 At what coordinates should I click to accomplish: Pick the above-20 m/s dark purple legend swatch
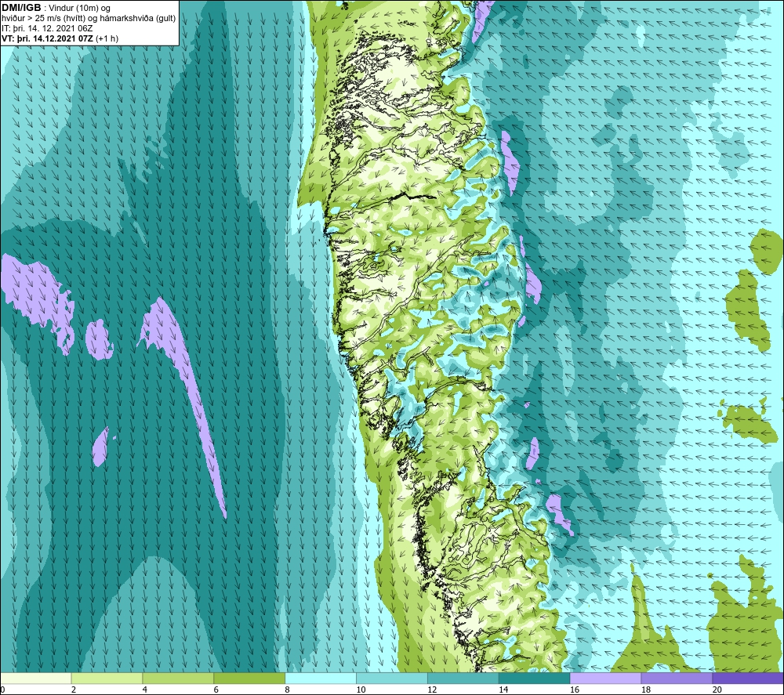(748, 679)
